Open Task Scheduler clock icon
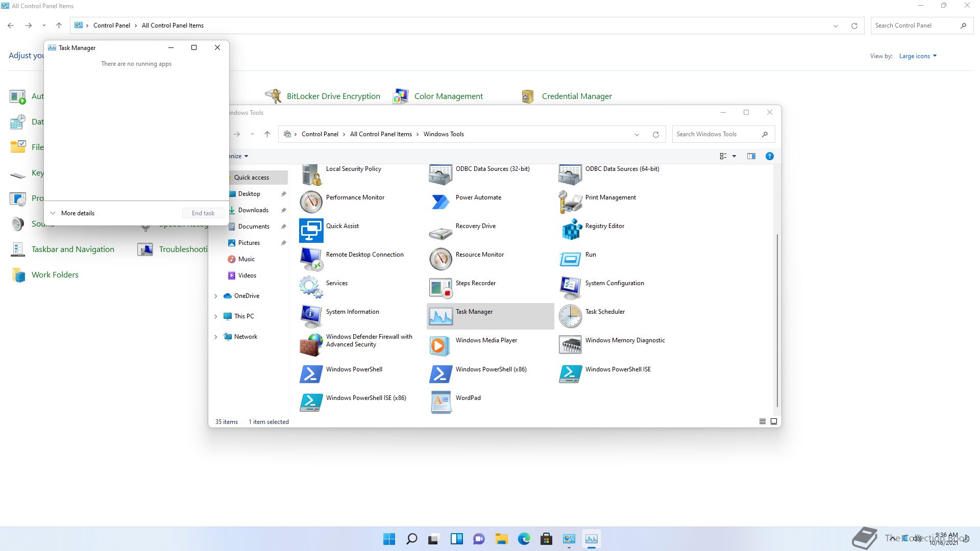 [x=570, y=316]
